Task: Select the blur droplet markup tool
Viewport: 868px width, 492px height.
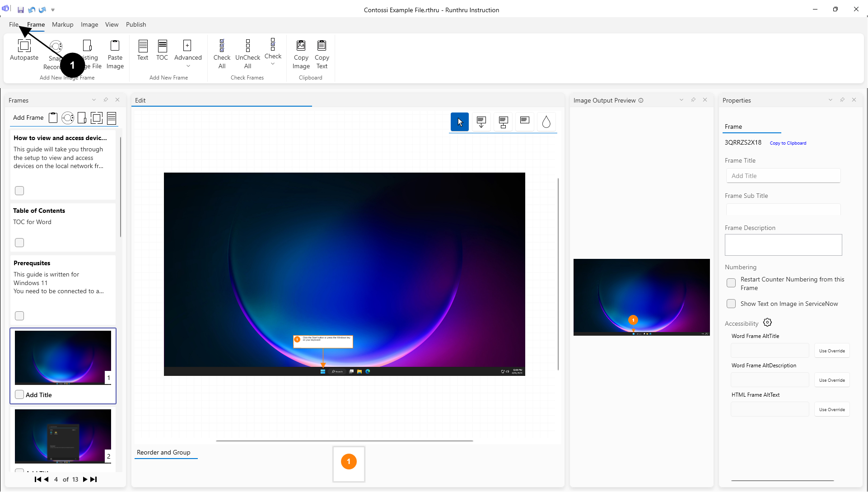Action: tap(546, 122)
